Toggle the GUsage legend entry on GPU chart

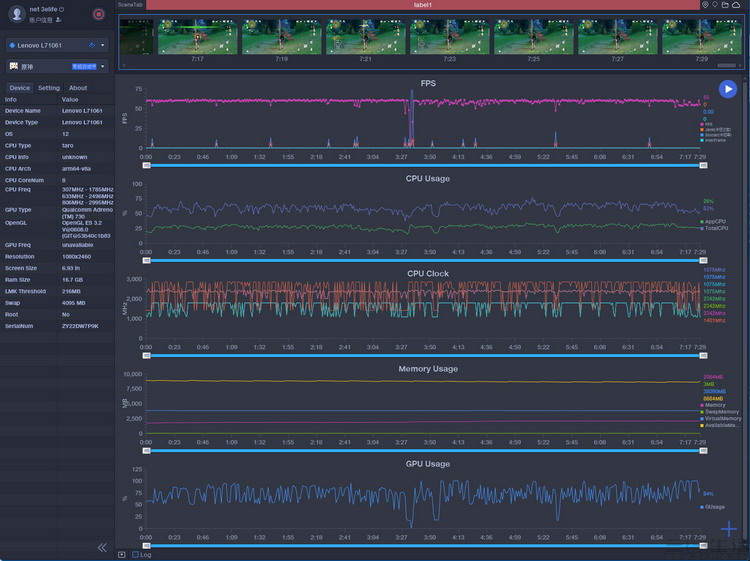click(x=713, y=507)
